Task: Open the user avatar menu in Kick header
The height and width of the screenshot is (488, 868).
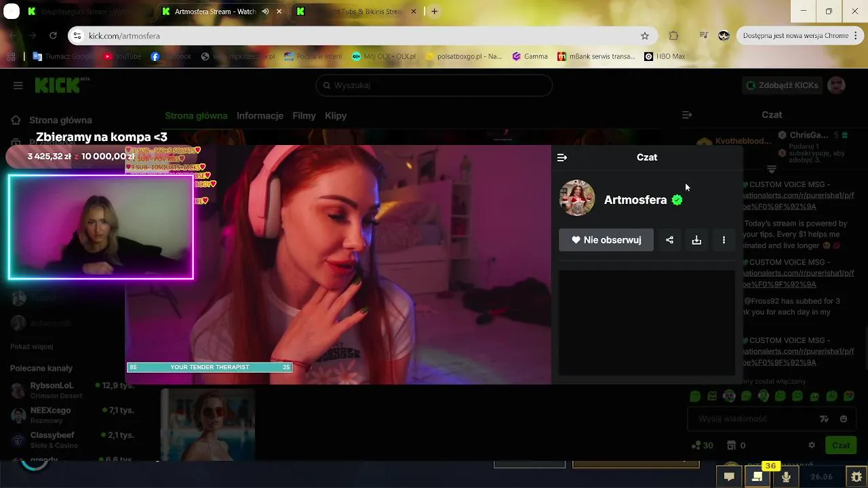Action: [837, 85]
